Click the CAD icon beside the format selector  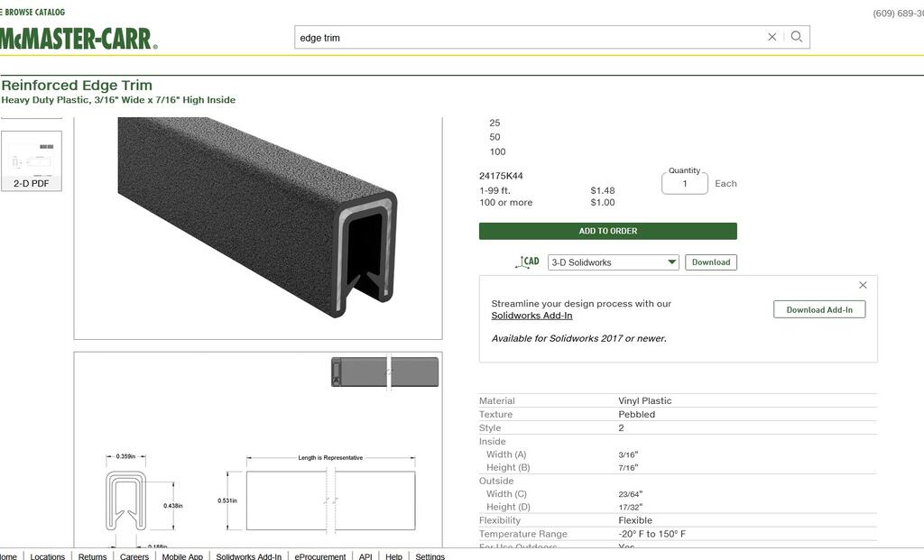click(x=527, y=262)
